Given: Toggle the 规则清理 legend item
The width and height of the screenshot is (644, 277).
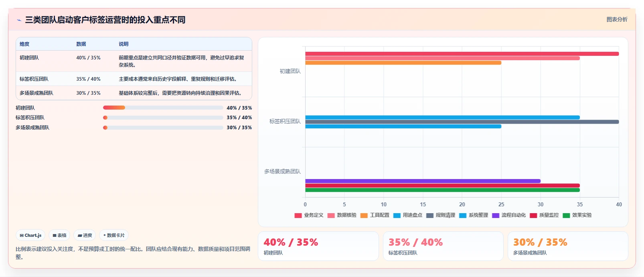Looking at the screenshot, I should click(440, 215).
